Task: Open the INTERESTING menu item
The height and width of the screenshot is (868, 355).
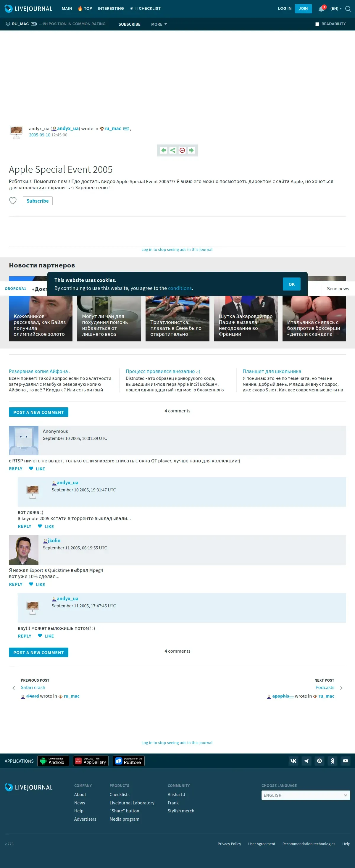Action: coord(111,9)
